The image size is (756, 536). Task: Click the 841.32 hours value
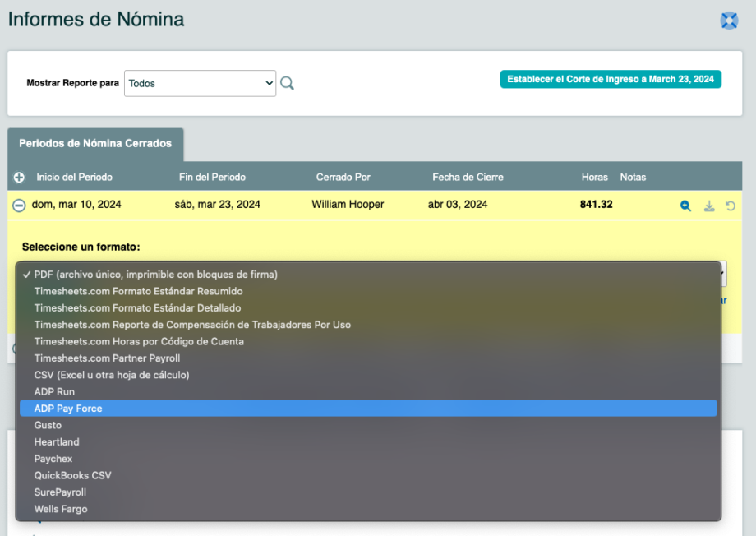pos(596,205)
